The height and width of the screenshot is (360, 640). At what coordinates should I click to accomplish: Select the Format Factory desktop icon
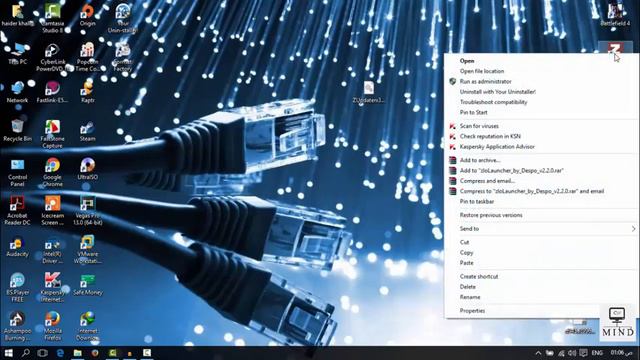pyautogui.click(x=122, y=57)
